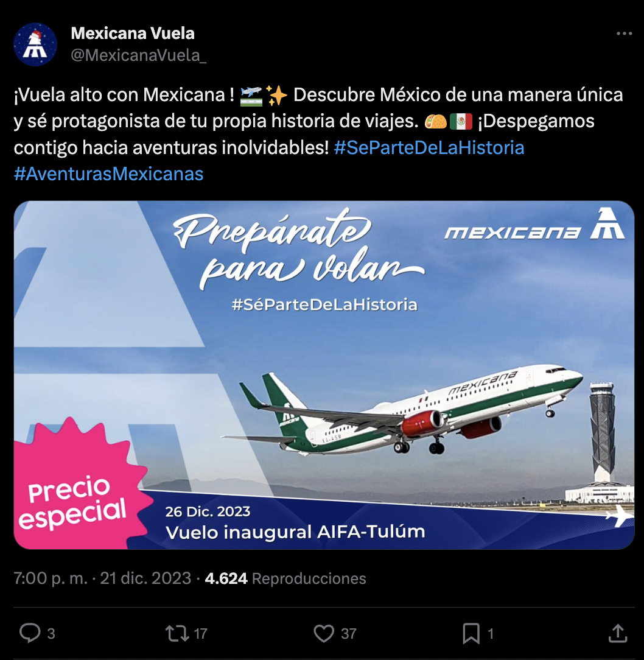
Task: Click the bookmark count 1
Action: pos(491,633)
